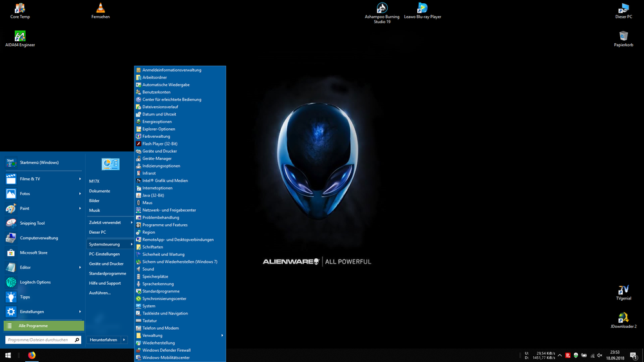Open AIDA64 Engineer from the desktop
644x362 pixels.
point(20,37)
